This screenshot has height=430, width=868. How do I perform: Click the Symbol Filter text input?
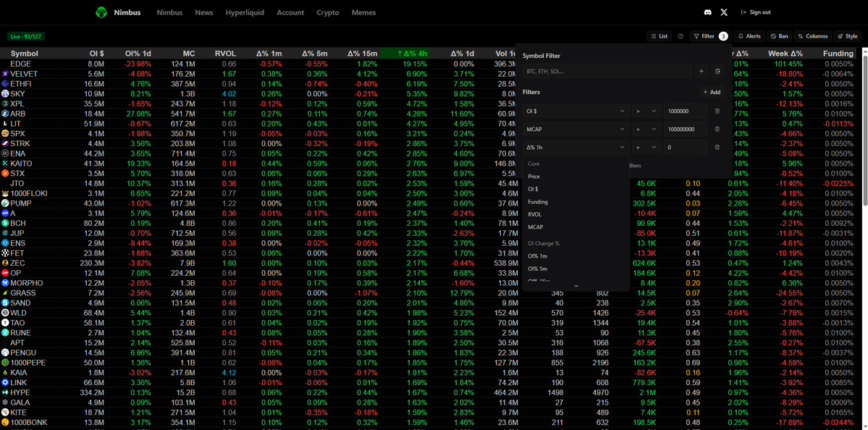pos(607,71)
